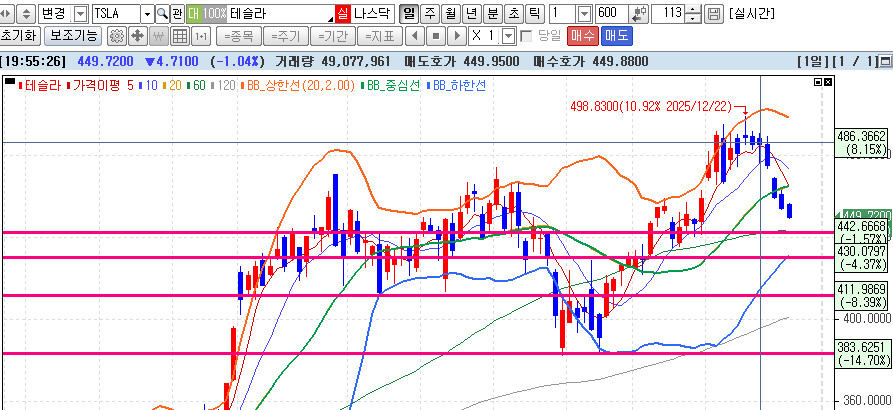Viewport: 893px width, 410px height.
Task: Select the 년 yearly chart period
Action: pyautogui.click(x=471, y=13)
